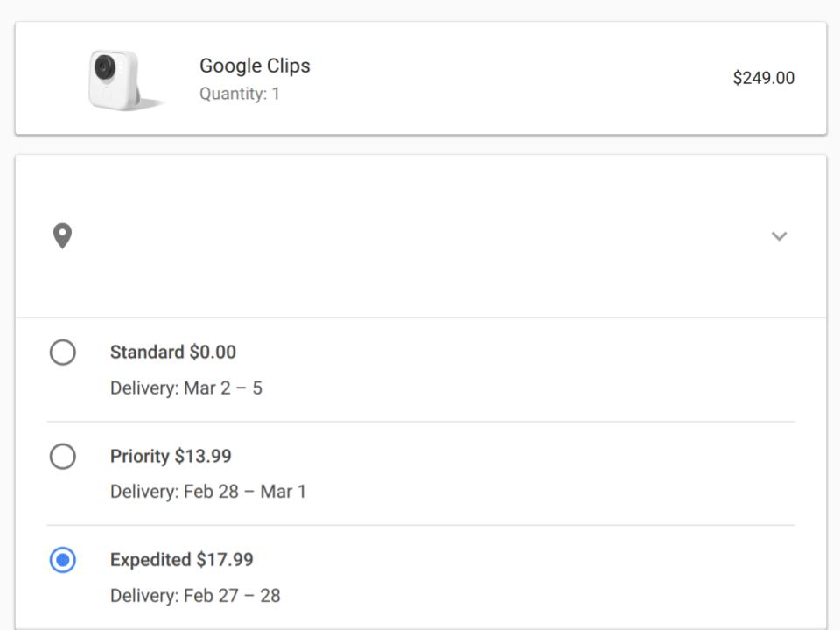Screen dimensions: 840x630
Task: Click the "Delivery: Feb 28 – Mar 1" text
Action: click(x=208, y=492)
